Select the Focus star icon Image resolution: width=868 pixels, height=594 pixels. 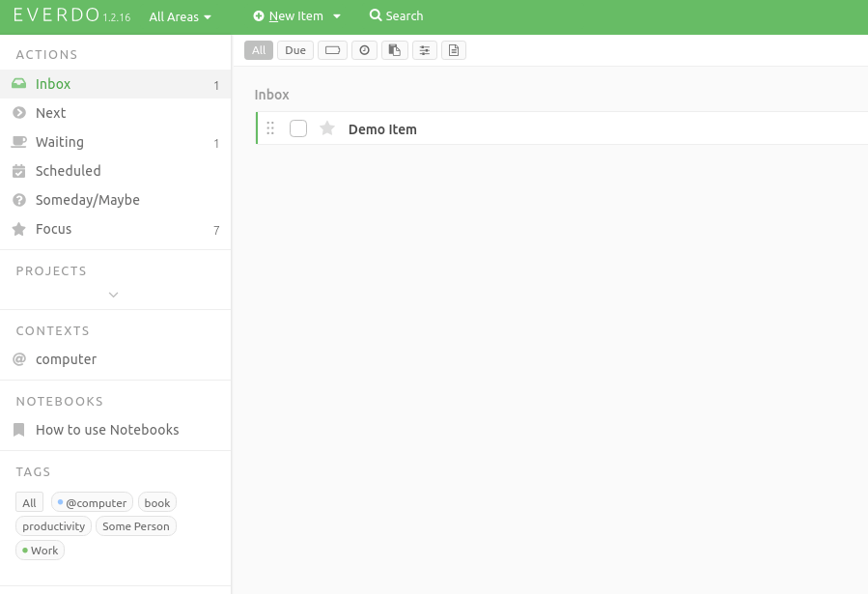[x=18, y=229]
